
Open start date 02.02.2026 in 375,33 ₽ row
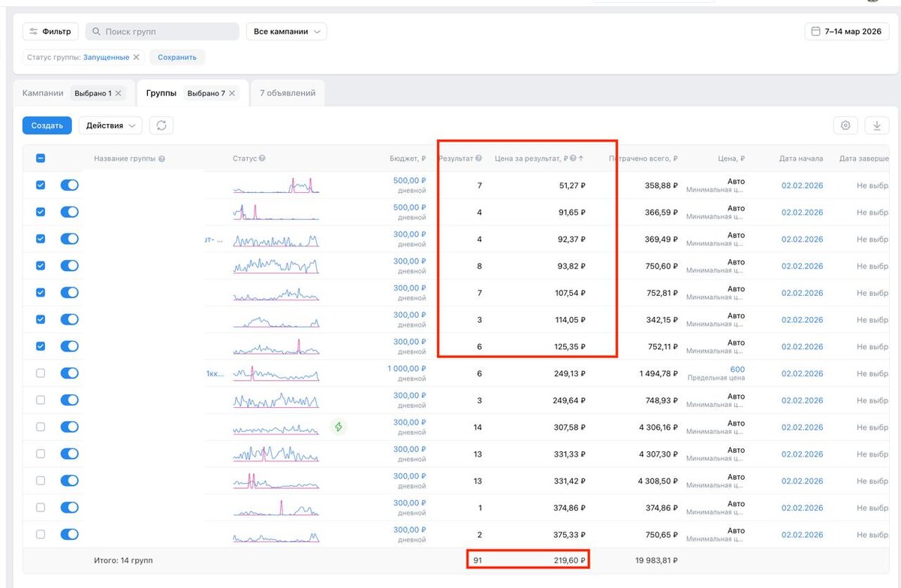click(802, 535)
